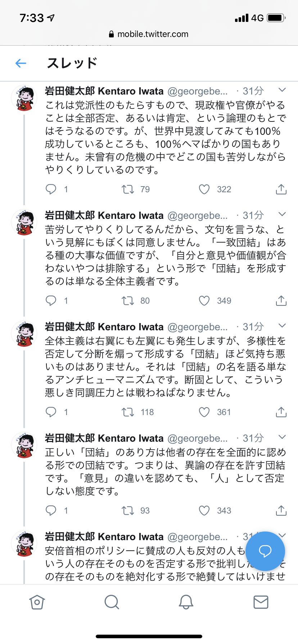Open the Home tab in the bottom bar
Image resolution: width=298 pixels, height=644 pixels.
click(x=37, y=602)
